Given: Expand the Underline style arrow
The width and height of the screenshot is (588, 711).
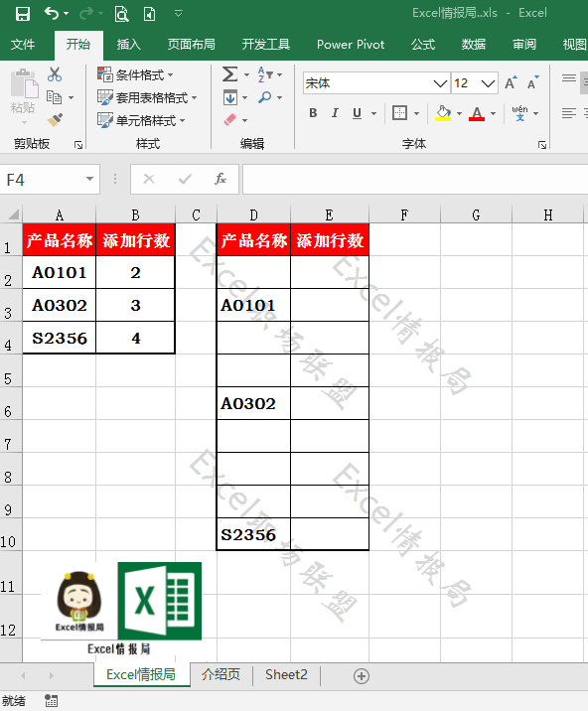Looking at the screenshot, I should click(373, 113).
